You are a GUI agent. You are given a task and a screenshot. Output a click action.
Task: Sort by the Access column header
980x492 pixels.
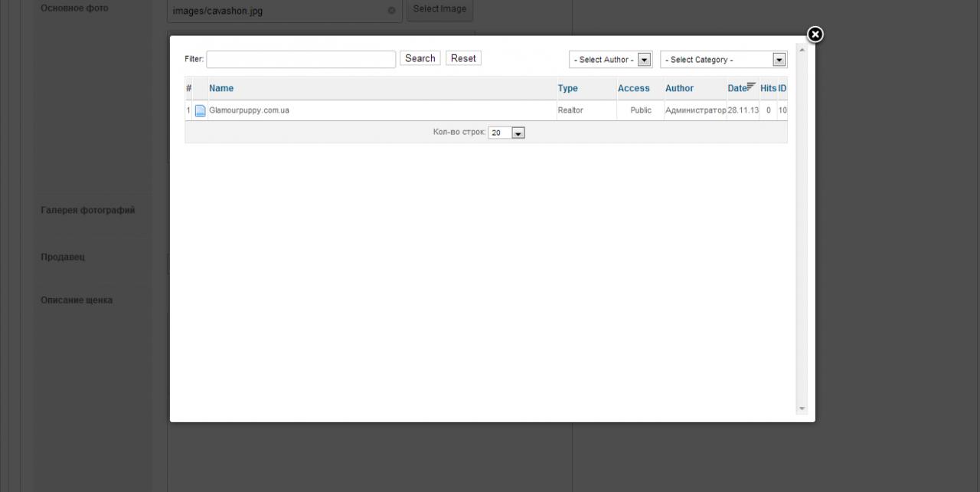pos(633,88)
